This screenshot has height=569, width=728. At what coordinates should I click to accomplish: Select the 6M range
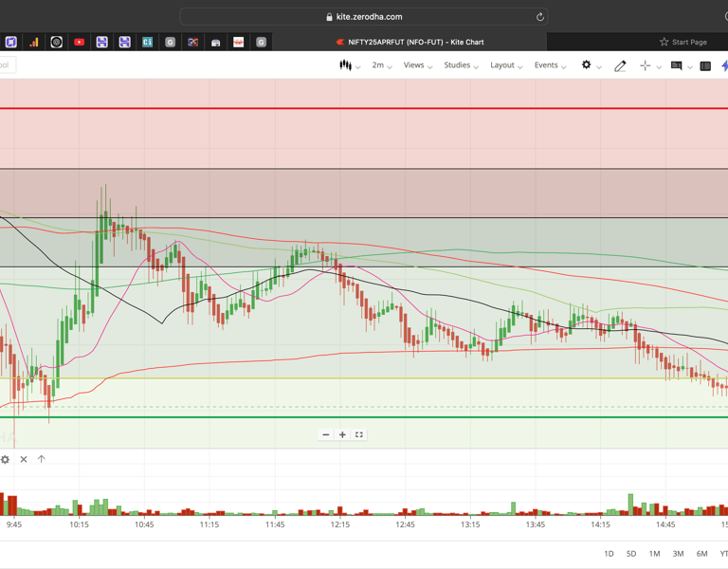click(x=701, y=554)
